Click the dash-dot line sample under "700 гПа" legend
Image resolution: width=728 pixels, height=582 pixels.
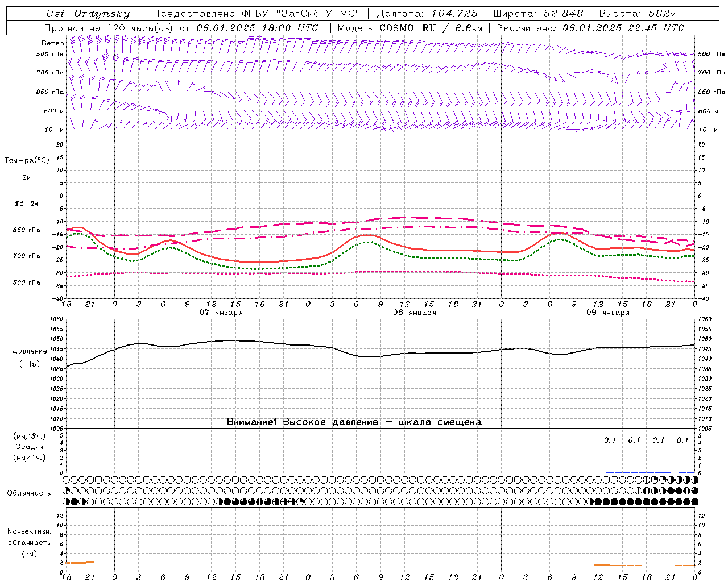26,263
